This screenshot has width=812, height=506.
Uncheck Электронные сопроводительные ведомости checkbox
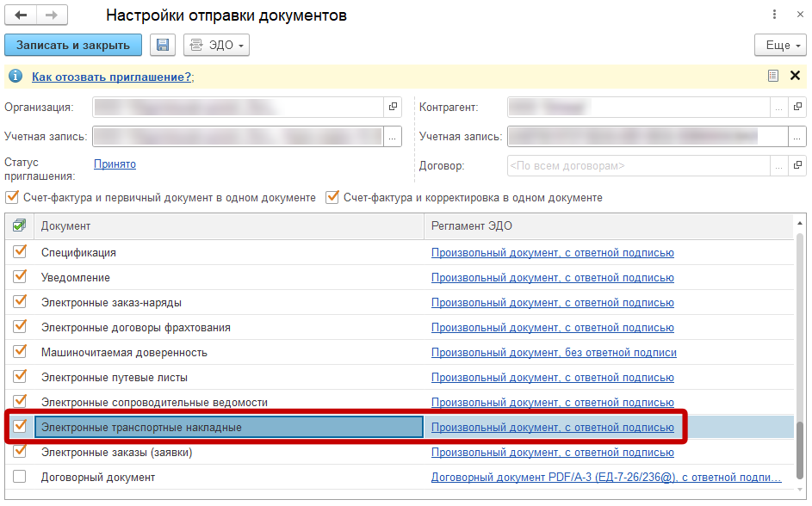point(20,401)
